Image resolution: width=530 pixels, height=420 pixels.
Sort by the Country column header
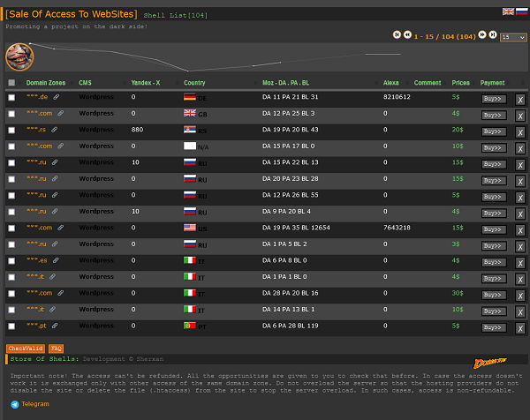194,83
